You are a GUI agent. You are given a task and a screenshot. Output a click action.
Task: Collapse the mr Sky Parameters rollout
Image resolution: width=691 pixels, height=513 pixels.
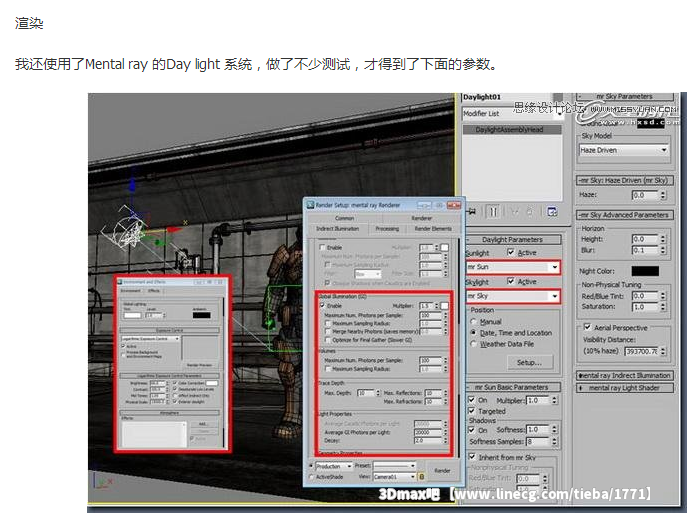coord(625,96)
